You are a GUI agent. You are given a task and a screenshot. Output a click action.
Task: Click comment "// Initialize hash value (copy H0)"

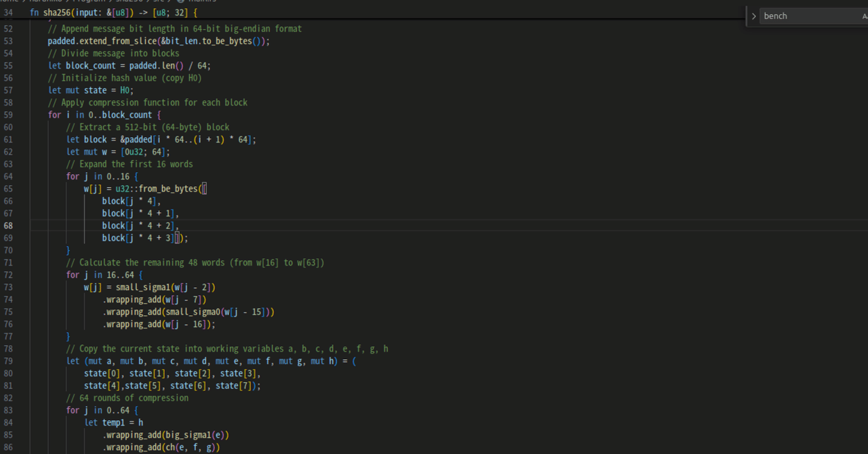click(x=125, y=78)
